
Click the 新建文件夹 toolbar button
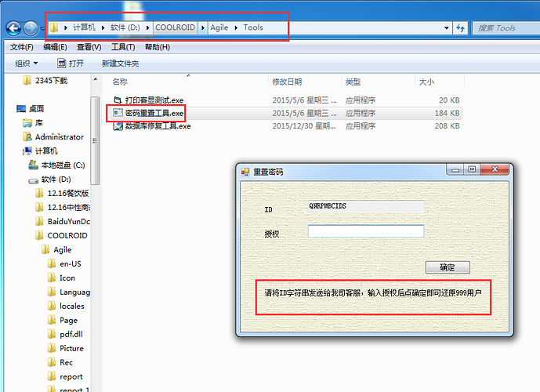point(120,64)
